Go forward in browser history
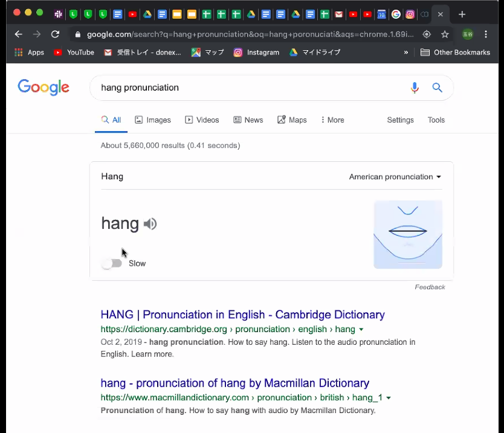 pyautogui.click(x=37, y=34)
